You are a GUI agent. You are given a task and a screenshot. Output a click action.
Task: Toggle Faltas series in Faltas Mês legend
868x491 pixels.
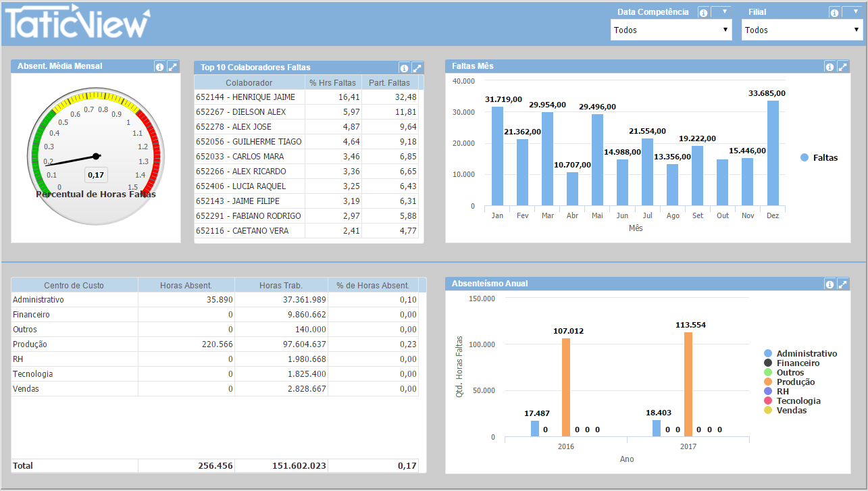(819, 157)
